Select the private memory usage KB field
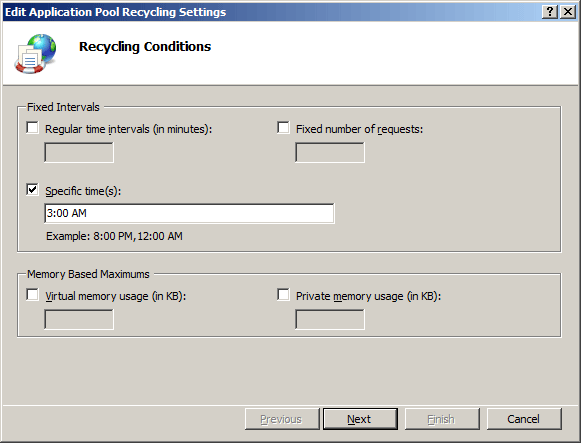 [330, 320]
